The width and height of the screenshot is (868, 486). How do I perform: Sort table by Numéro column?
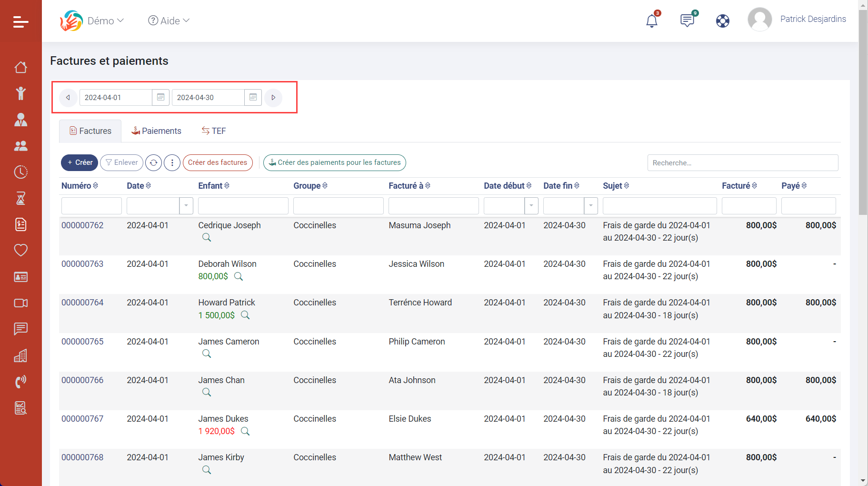(80, 186)
